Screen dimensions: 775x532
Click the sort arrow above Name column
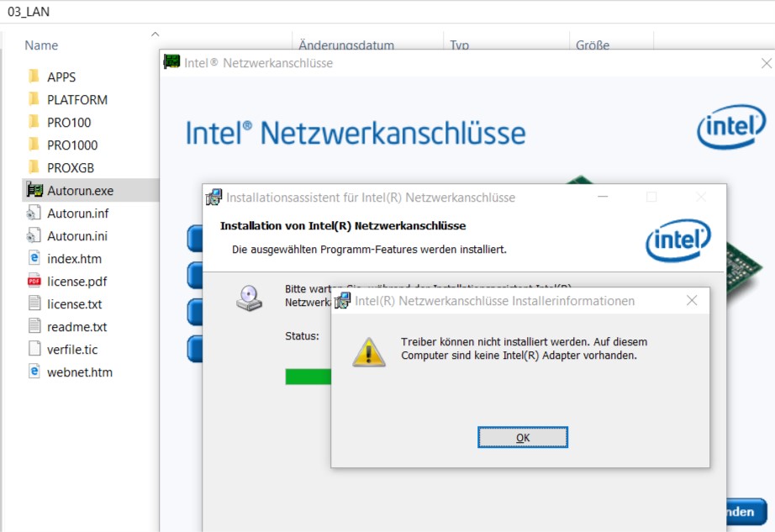(x=156, y=34)
